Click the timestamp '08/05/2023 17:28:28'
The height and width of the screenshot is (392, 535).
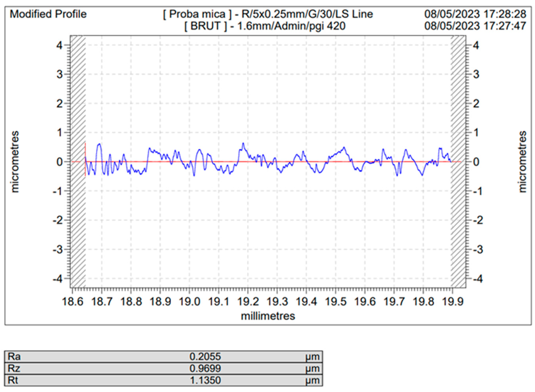click(475, 14)
